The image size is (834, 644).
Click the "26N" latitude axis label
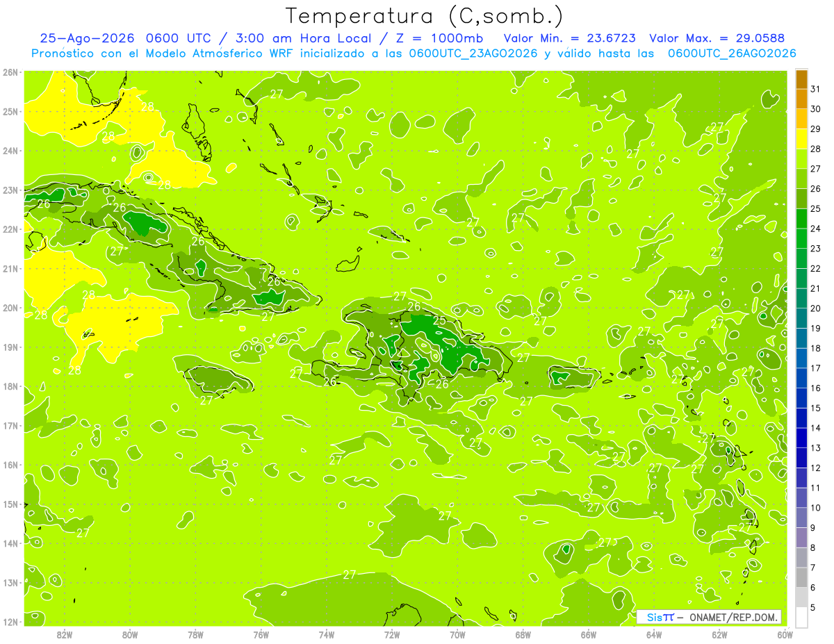(x=11, y=72)
